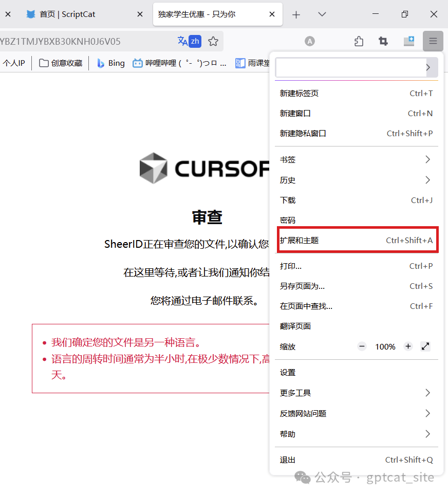The height and width of the screenshot is (495, 448).
Task: Click the circled A toolbar icon
Action: [x=310, y=41]
